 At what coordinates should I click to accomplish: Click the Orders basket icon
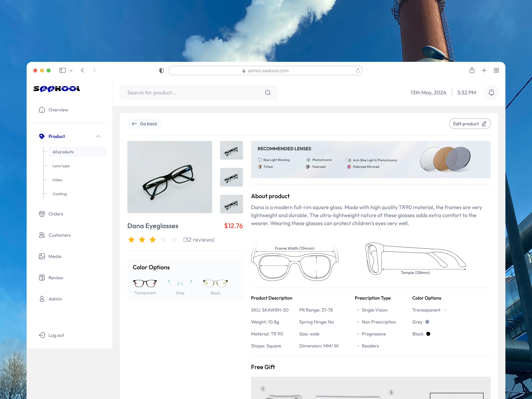tap(42, 214)
